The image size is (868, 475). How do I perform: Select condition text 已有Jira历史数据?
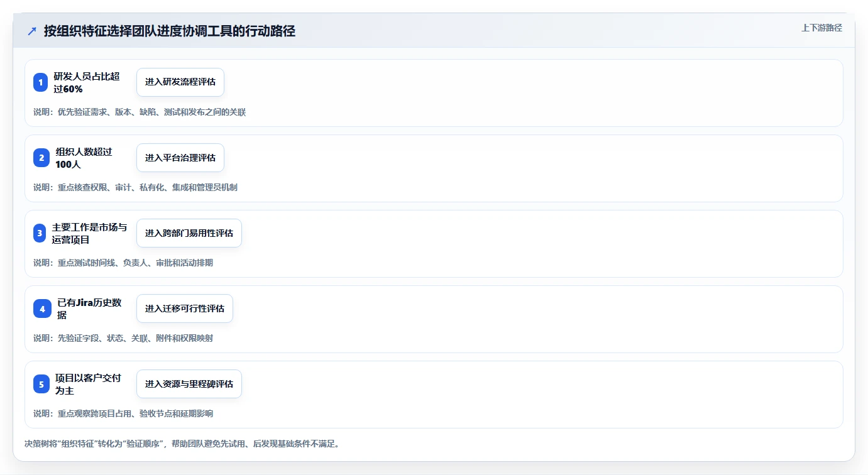click(x=89, y=308)
